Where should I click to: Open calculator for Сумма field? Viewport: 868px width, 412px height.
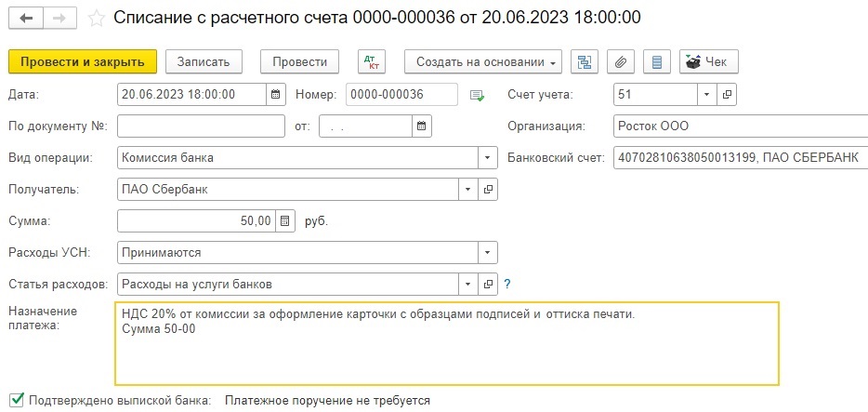284,221
